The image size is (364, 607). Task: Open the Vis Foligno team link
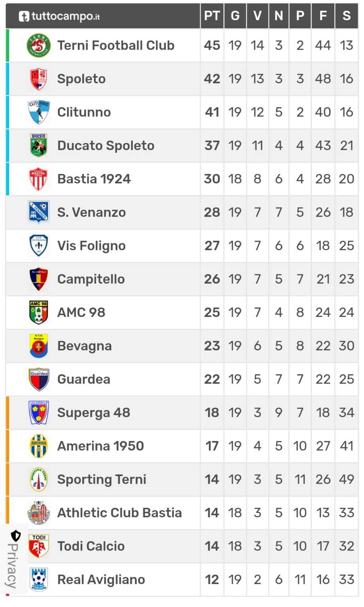point(91,245)
